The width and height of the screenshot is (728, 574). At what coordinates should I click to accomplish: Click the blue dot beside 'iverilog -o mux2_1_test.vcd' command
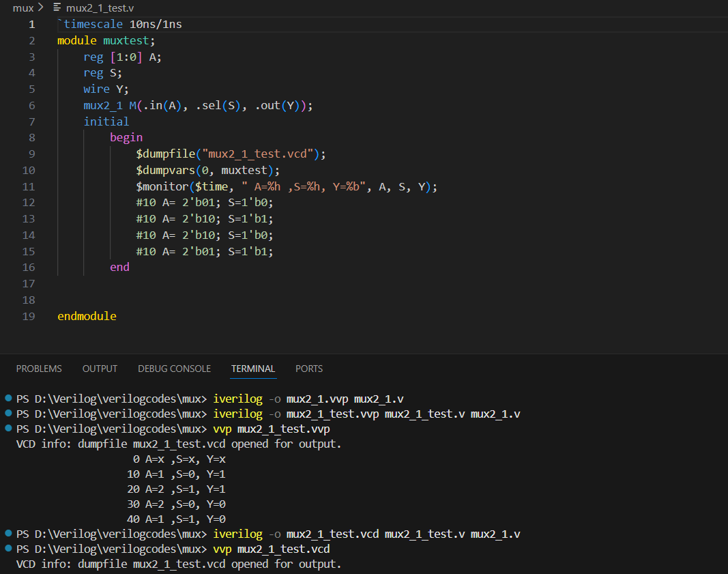point(8,533)
